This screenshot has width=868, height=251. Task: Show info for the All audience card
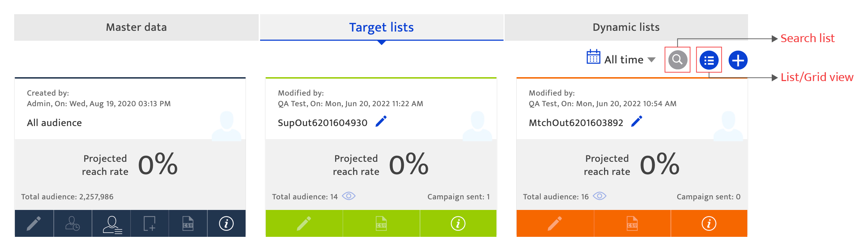point(226,223)
